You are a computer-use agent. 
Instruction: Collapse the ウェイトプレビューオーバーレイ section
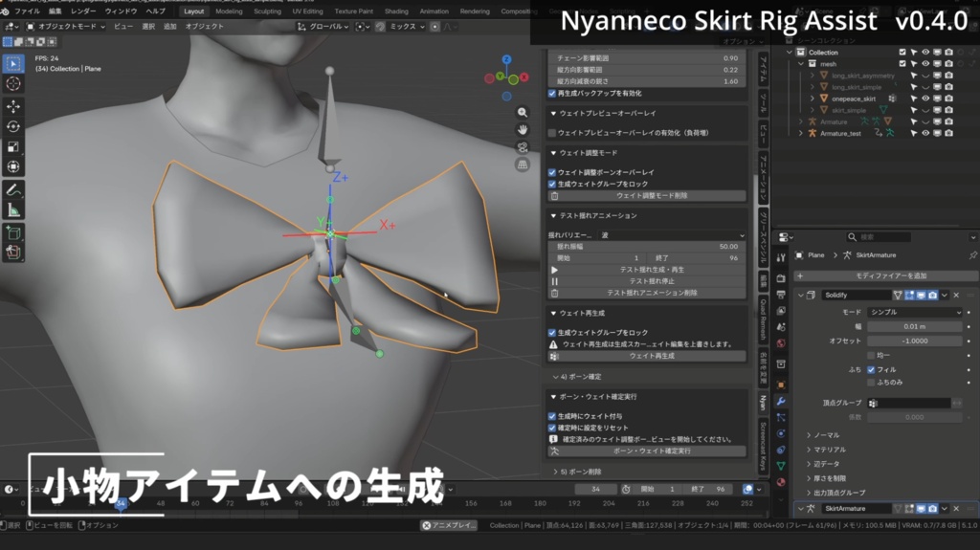(553, 113)
